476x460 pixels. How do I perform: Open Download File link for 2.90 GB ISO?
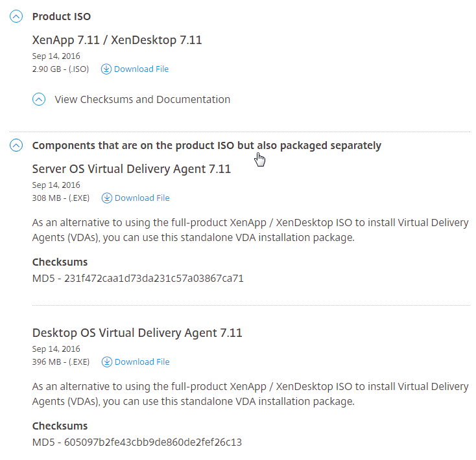tap(141, 69)
